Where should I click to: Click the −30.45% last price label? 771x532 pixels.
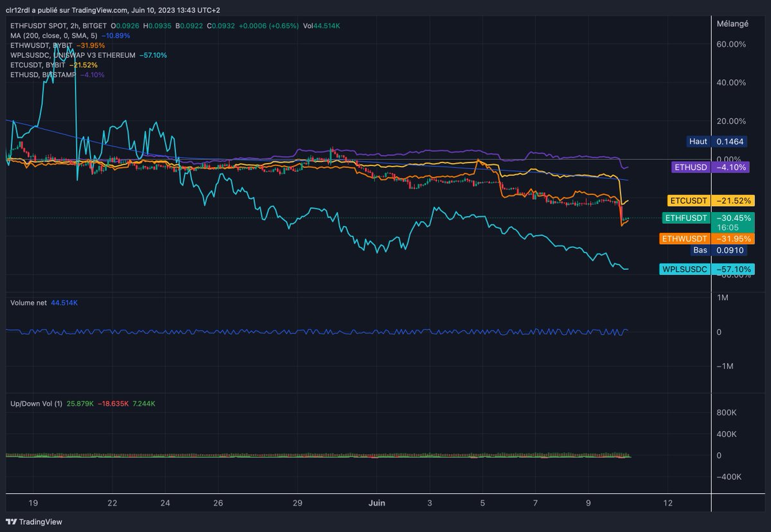pyautogui.click(x=733, y=218)
